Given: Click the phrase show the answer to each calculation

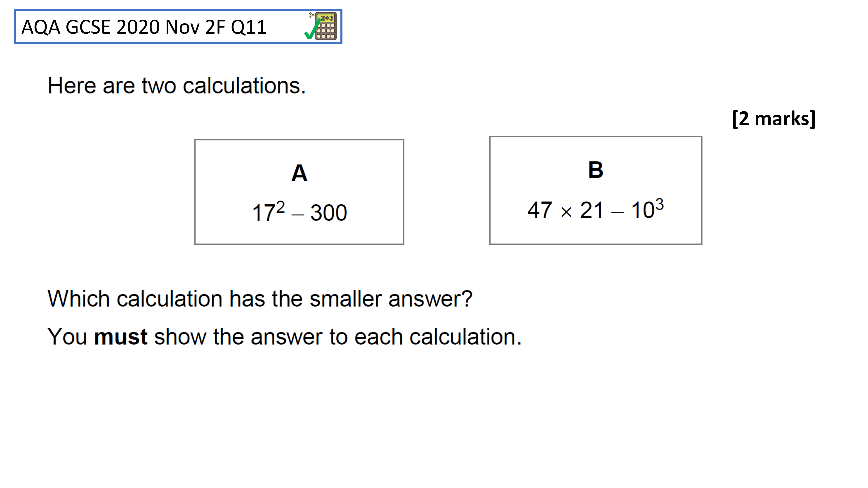Looking at the screenshot, I should click(x=338, y=337).
